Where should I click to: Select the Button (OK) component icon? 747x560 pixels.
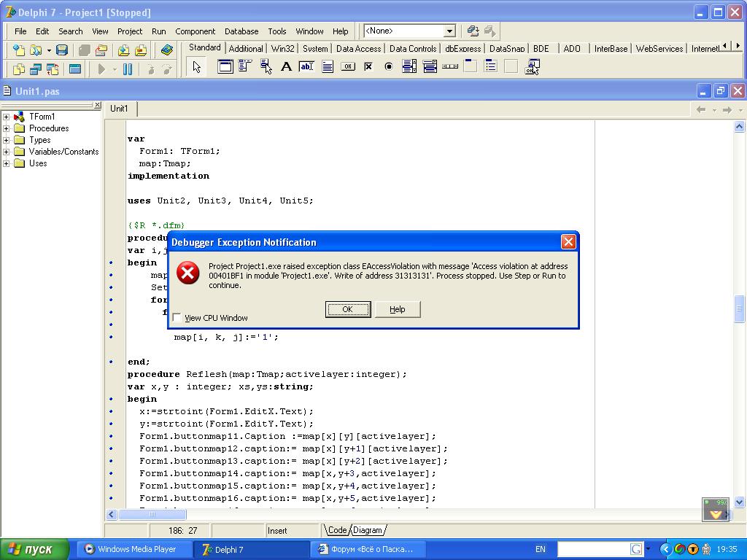348,67
